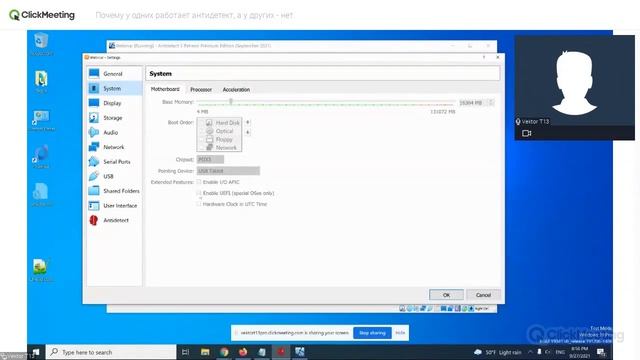This screenshot has width=640, height=360.
Task: Open Task View on the taskbar
Action: click(185, 352)
